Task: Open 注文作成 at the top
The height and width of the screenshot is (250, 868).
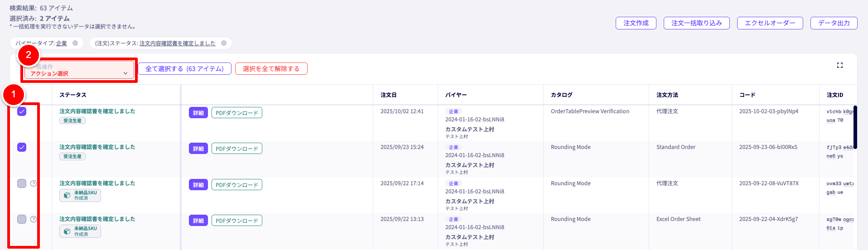Action: [636, 23]
